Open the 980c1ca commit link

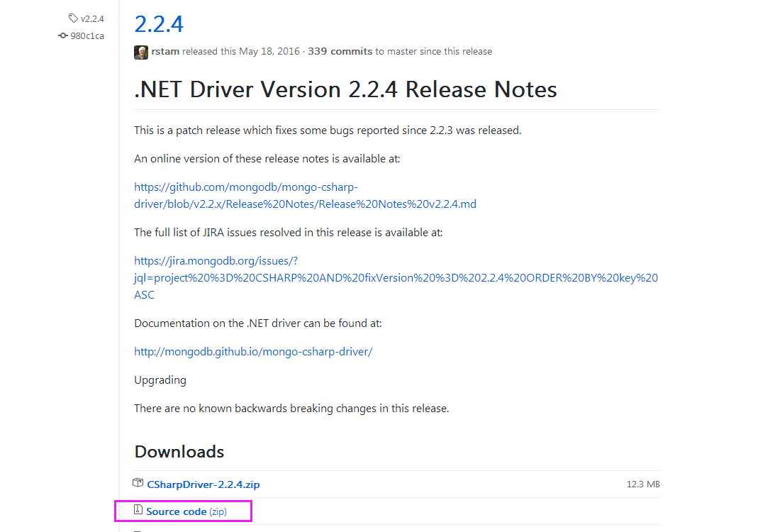click(87, 35)
